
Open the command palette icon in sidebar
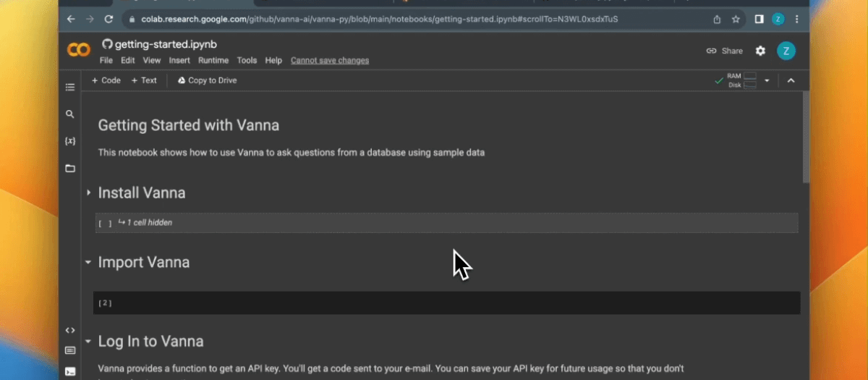(70, 350)
